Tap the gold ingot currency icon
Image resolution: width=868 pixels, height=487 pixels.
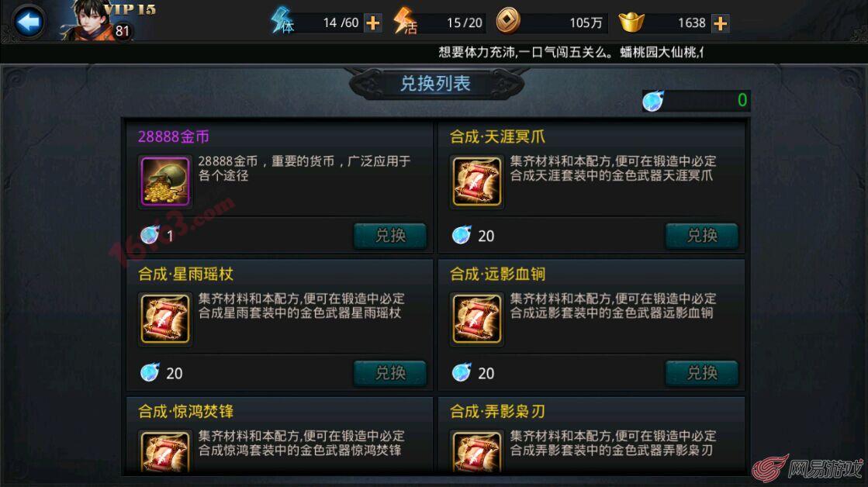pos(631,22)
